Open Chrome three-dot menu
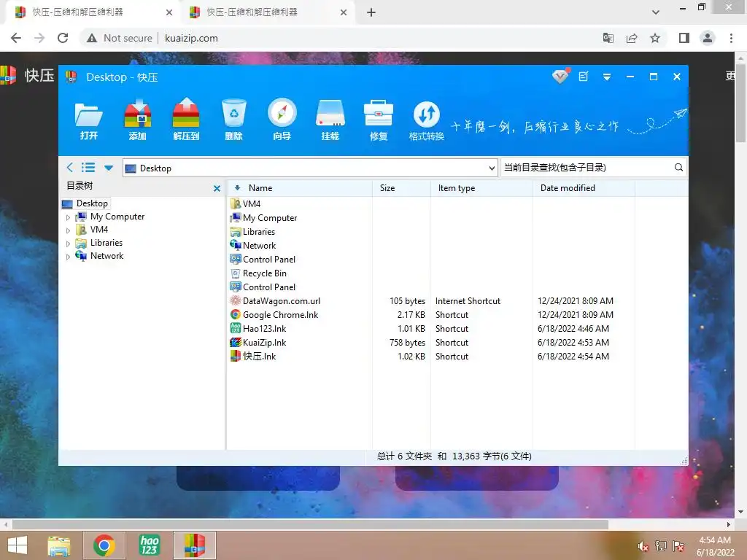Viewport: 747px width, 560px height. pos(731,38)
